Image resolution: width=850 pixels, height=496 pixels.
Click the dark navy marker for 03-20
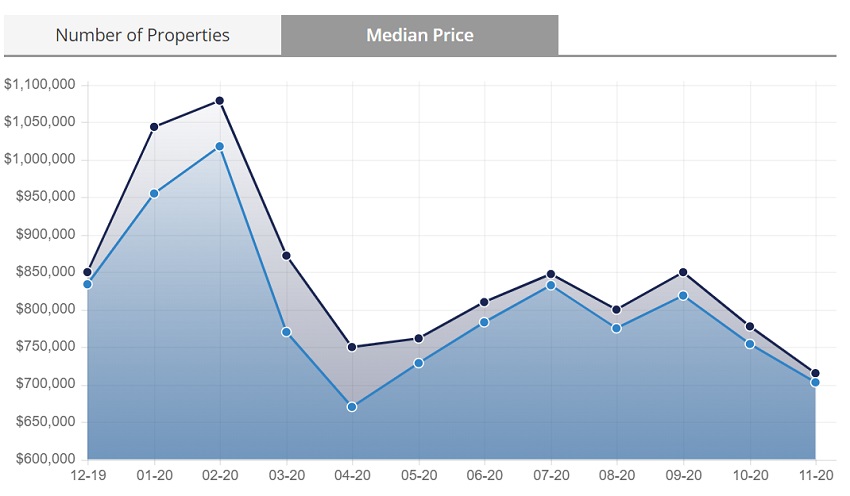coord(286,256)
